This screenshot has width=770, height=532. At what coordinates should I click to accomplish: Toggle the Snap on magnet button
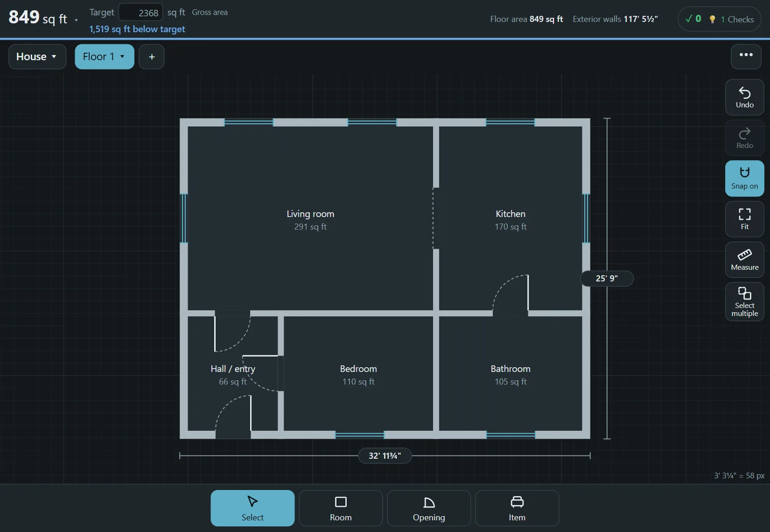coord(744,178)
